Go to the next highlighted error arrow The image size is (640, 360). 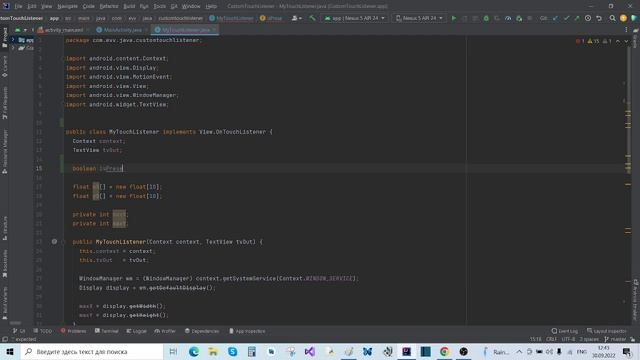click(x=626, y=41)
